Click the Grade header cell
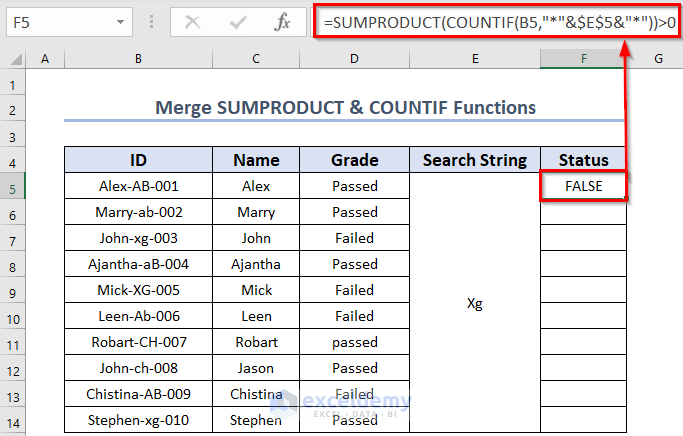683x436 pixels. [x=355, y=160]
